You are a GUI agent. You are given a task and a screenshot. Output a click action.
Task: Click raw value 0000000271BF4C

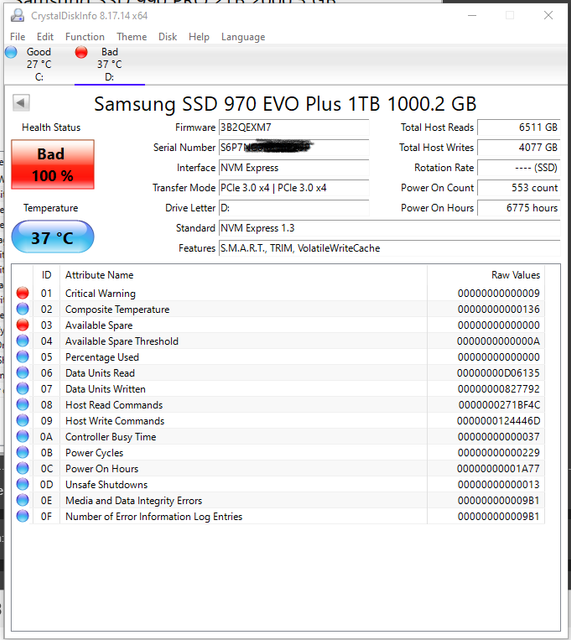click(499, 405)
